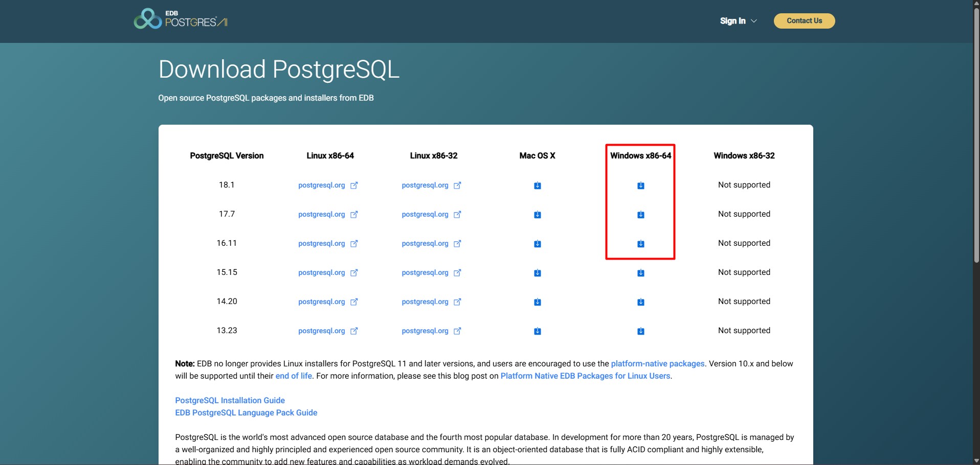
Task: Click the Linux x86-32 column header
Action: pyautogui.click(x=434, y=155)
